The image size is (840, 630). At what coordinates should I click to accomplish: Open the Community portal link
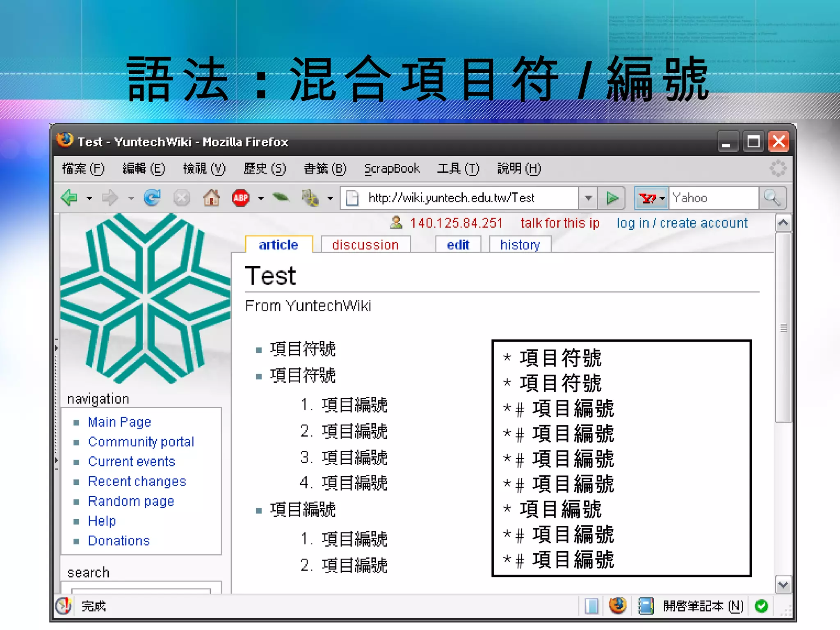tap(141, 442)
